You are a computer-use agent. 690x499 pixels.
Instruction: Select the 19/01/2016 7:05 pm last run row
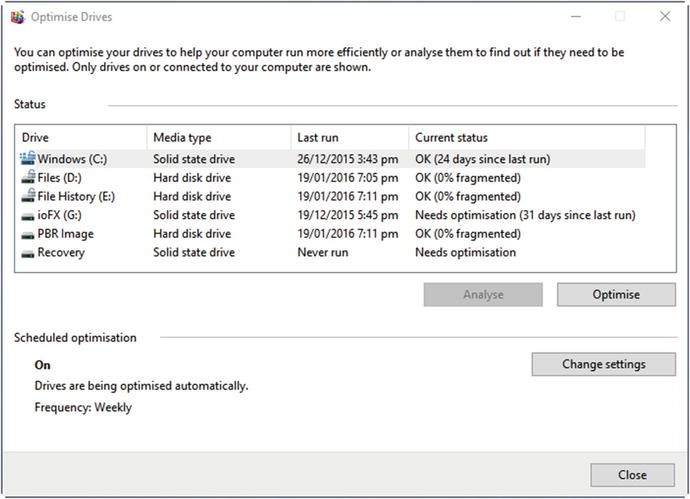347,177
